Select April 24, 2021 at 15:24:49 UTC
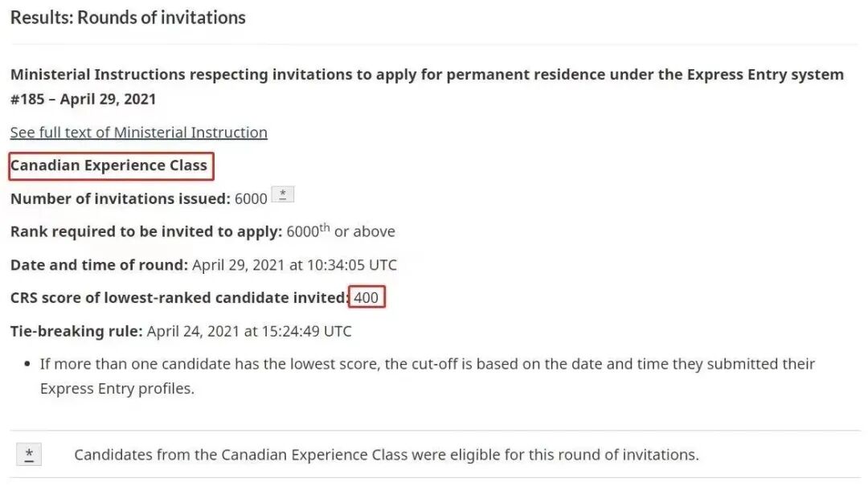868x486 pixels. pyautogui.click(x=249, y=331)
